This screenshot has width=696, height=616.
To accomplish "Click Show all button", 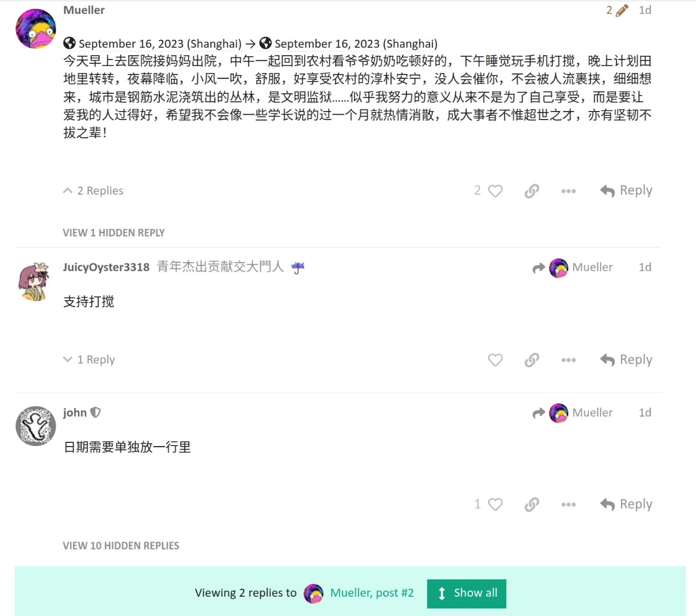I will (x=467, y=593).
